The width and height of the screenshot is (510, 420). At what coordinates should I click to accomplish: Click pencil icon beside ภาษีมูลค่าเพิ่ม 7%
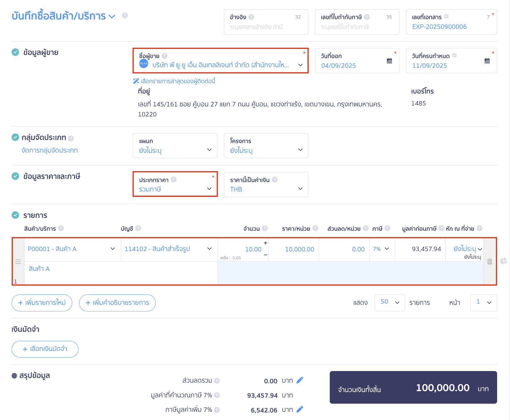(x=300, y=409)
